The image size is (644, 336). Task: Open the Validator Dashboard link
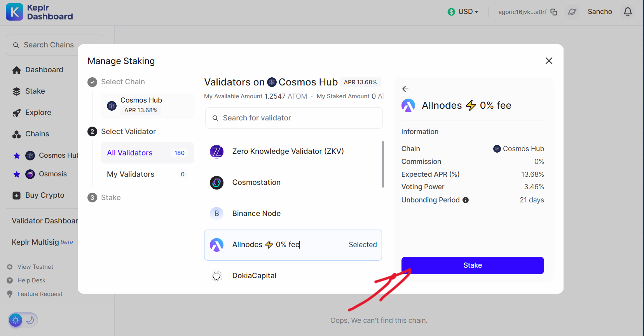pyautogui.click(x=45, y=221)
